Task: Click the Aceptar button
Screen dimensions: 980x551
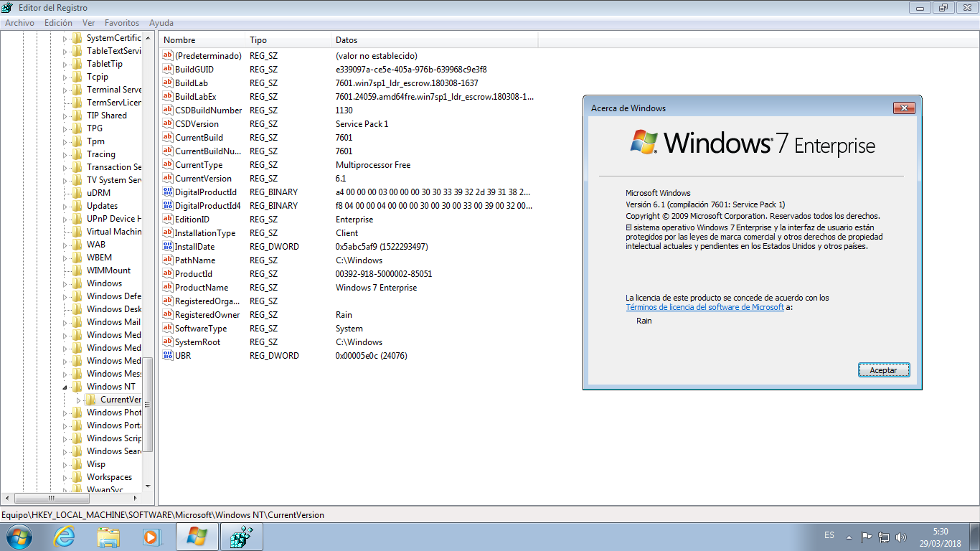Action: (883, 370)
